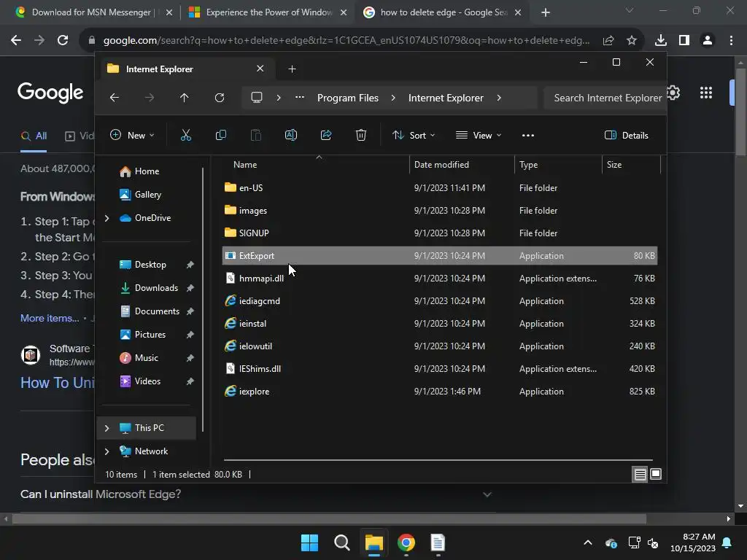Image resolution: width=747 pixels, height=560 pixels.
Task: Click the Paste clipboard icon in File Explorer
Action: (x=256, y=135)
